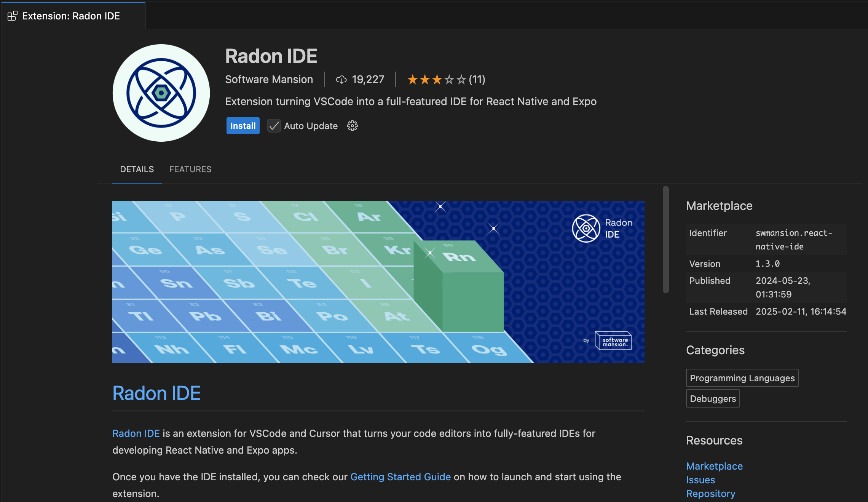This screenshot has height=502, width=868.
Task: Click the Programming Languages category tag
Action: (x=742, y=378)
